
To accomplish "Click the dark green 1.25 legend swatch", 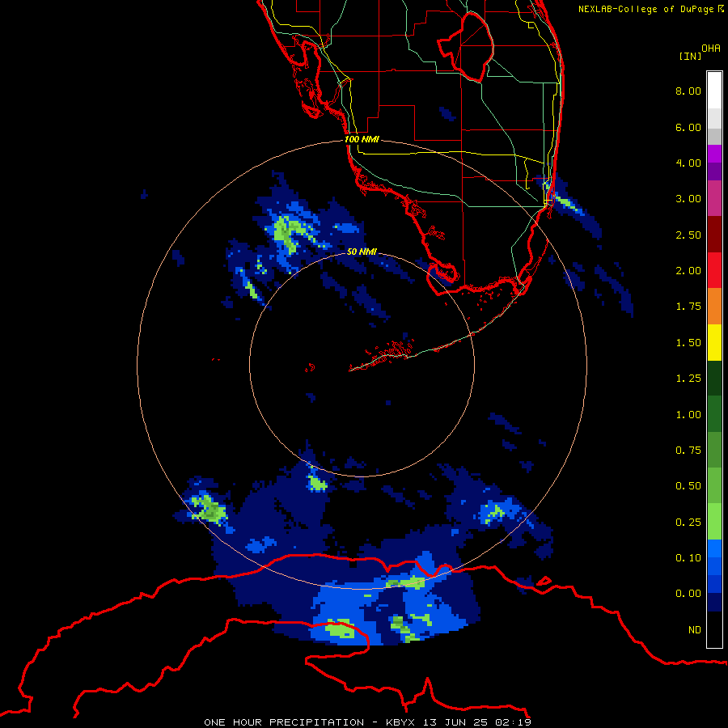I will click(714, 378).
